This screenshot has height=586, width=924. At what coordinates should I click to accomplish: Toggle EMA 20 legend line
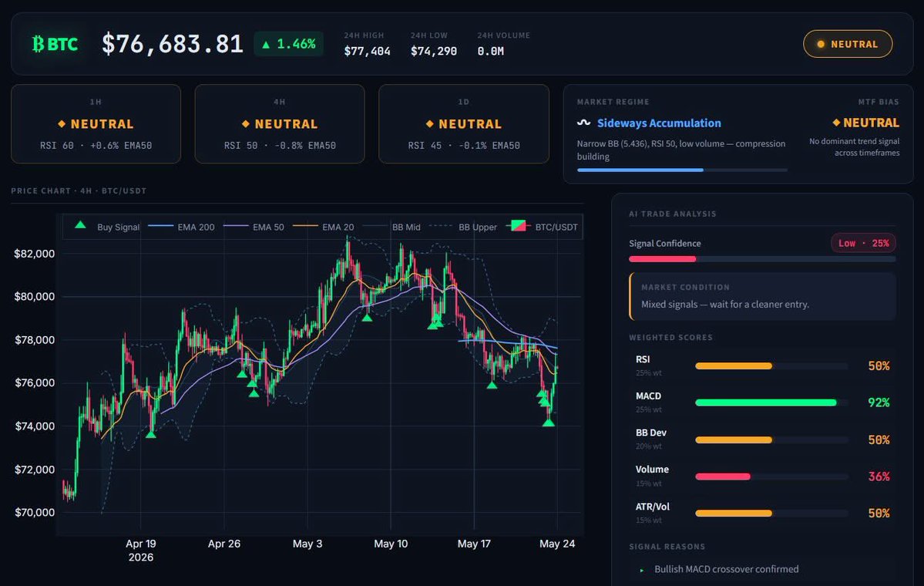point(324,227)
